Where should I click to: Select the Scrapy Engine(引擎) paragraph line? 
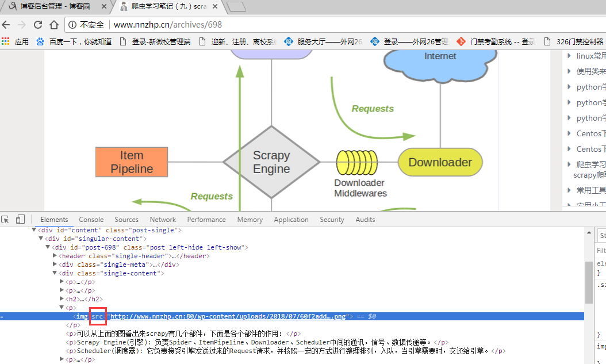257,342
